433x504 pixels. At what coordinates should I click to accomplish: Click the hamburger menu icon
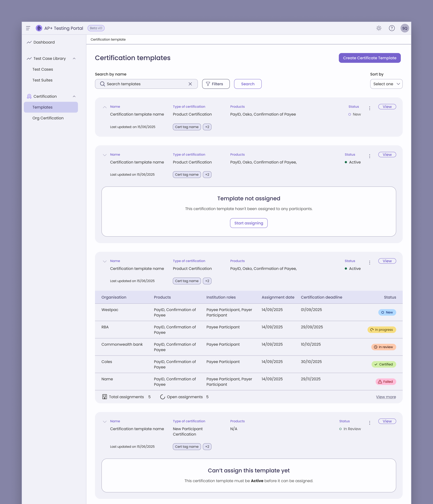tap(28, 28)
